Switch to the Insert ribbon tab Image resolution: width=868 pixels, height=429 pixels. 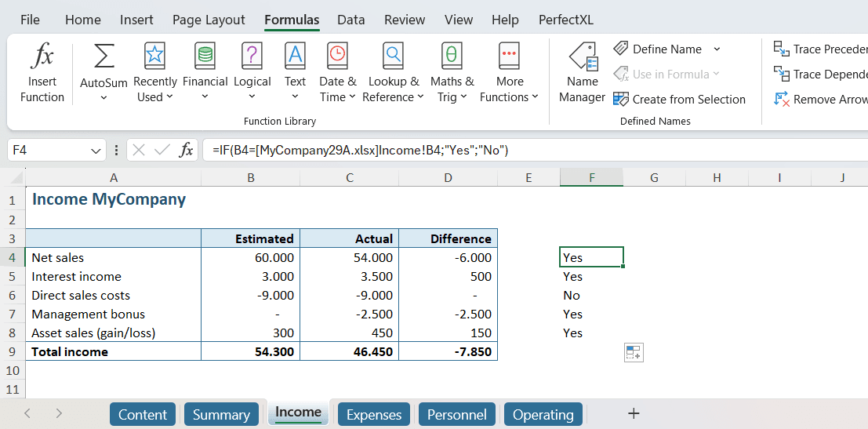(x=136, y=20)
